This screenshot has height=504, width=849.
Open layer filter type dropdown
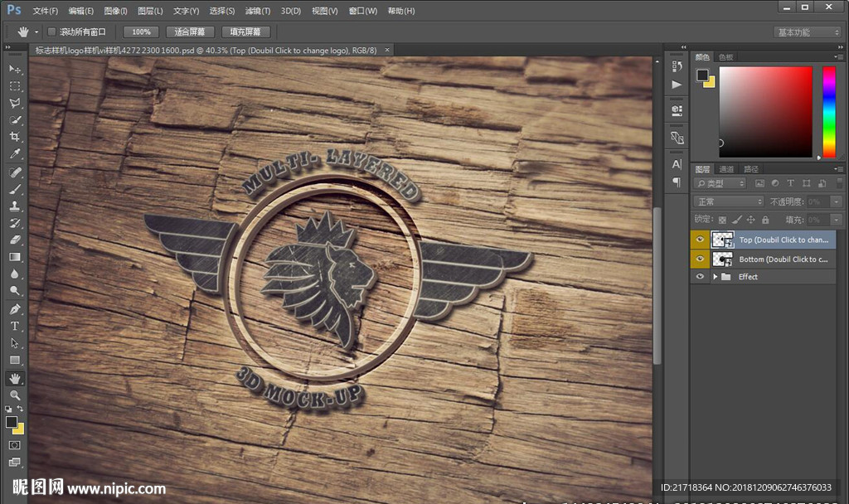tap(720, 183)
